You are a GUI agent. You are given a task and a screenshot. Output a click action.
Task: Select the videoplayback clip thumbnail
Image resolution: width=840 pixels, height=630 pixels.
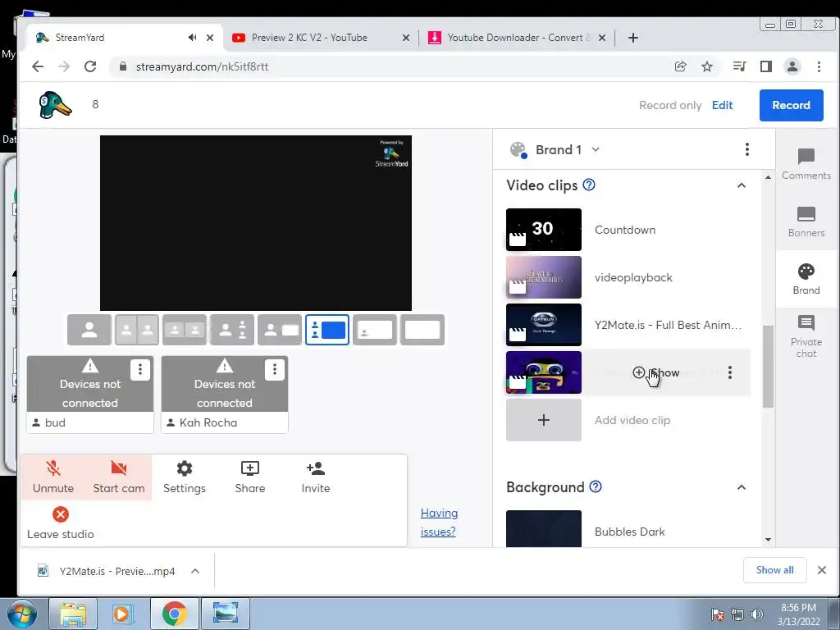(543, 277)
